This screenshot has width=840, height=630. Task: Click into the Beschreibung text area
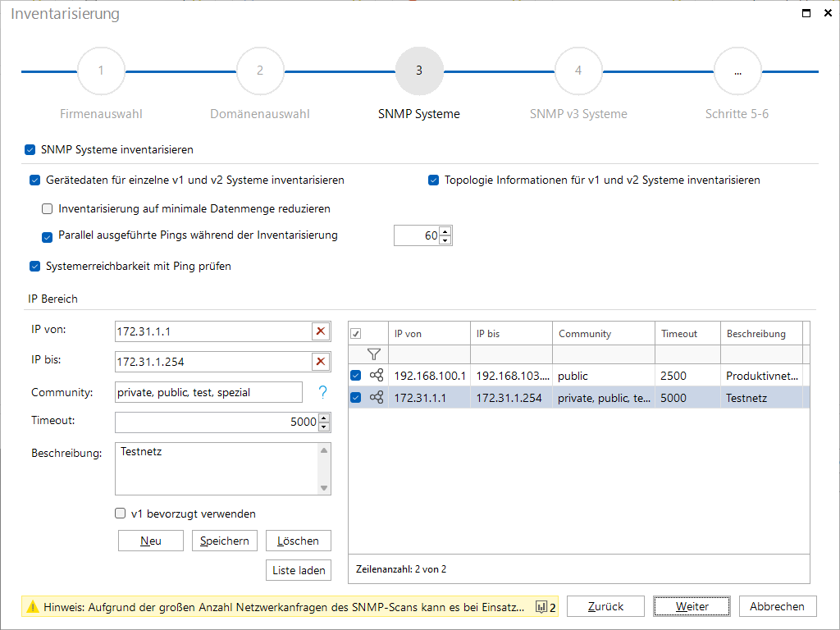point(217,468)
